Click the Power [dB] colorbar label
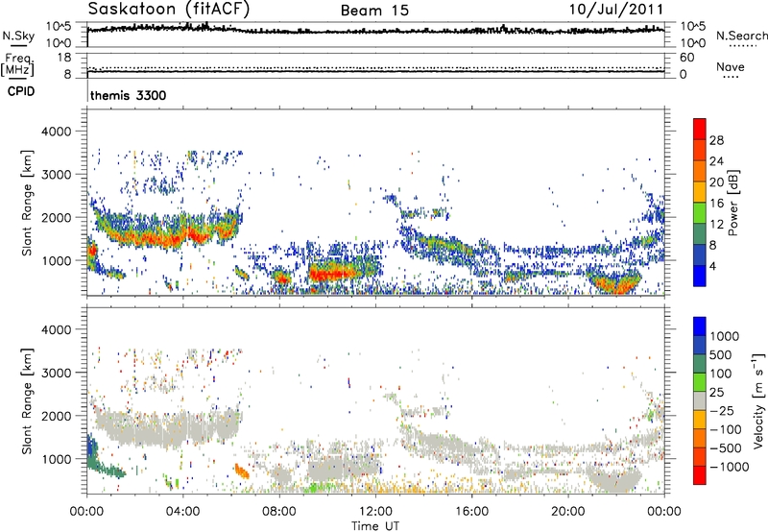This screenshot has width=768, height=532. coord(732,203)
